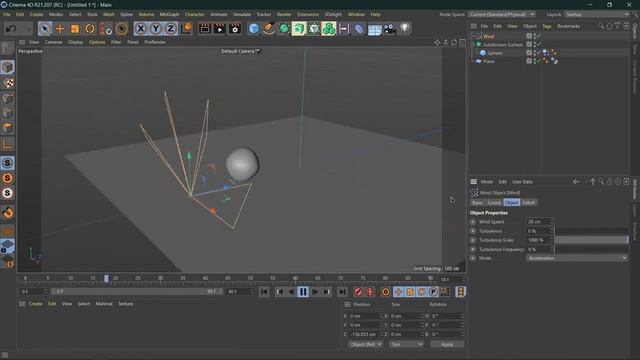Click Make Editable icon in left palette

pyautogui.click(x=7, y=49)
